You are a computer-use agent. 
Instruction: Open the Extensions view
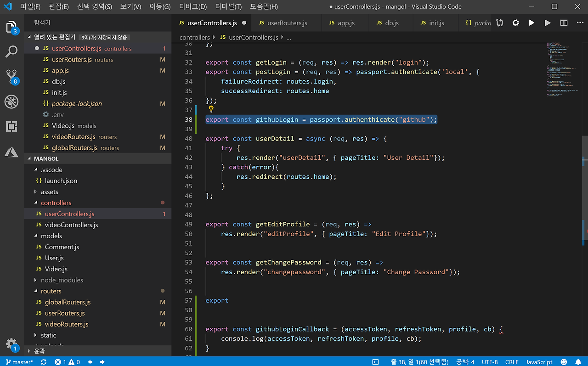point(11,127)
